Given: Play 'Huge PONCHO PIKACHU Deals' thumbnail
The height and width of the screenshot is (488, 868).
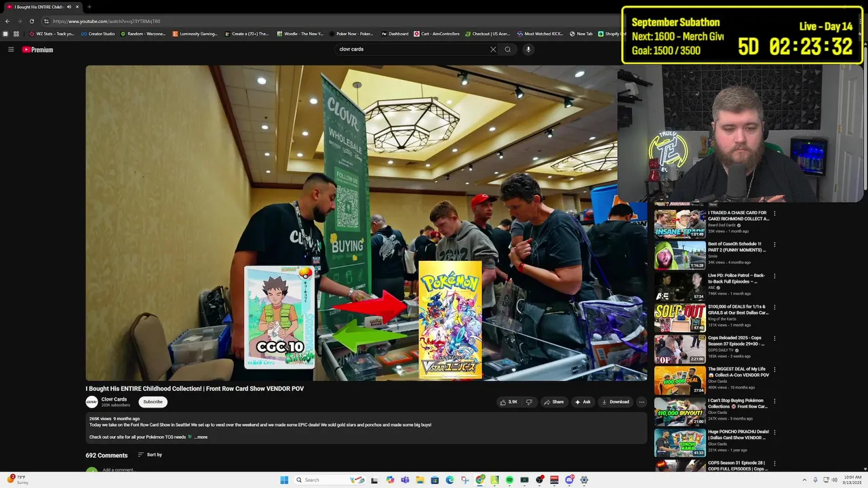Looking at the screenshot, I should (679, 443).
